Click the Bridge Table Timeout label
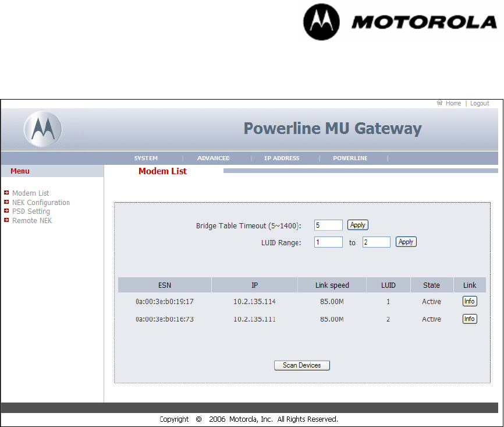This screenshot has height=427, width=504. (249, 226)
